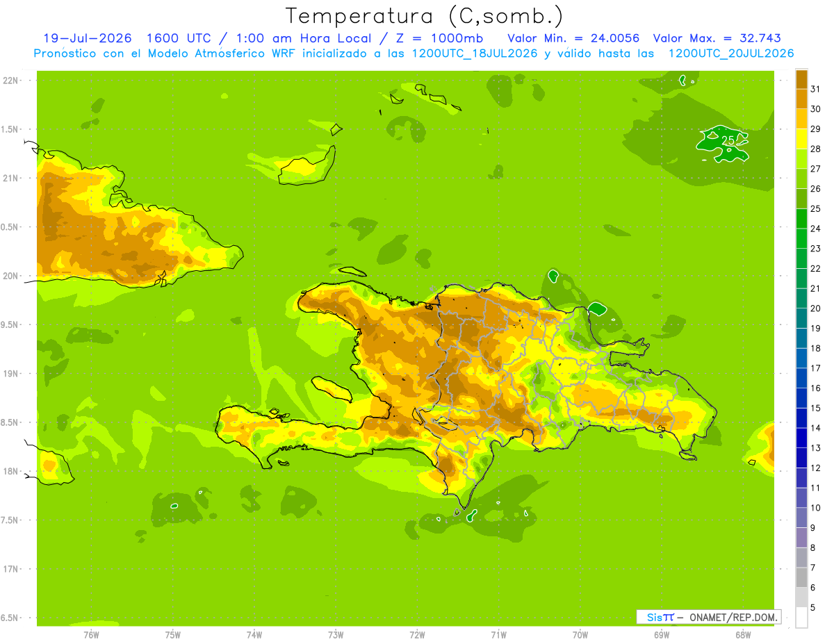The image size is (834, 644).
Task: Click the '68W' longitude label
Action: pos(743,635)
